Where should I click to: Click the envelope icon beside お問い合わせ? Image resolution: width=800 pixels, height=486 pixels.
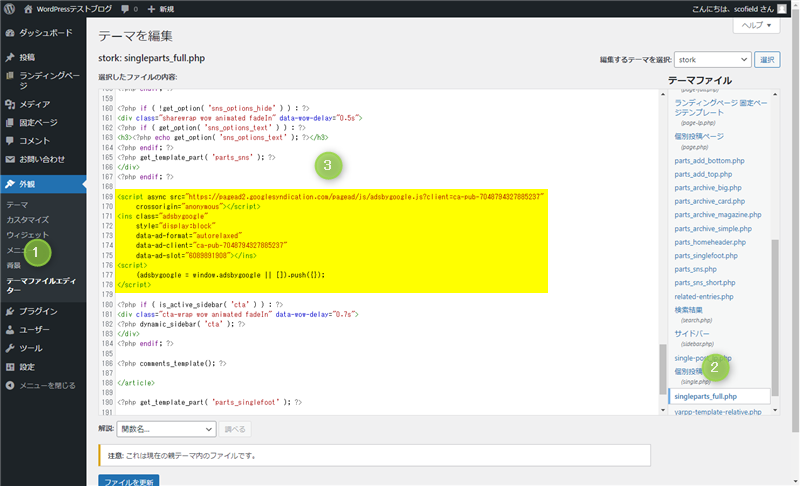[x=10, y=159]
